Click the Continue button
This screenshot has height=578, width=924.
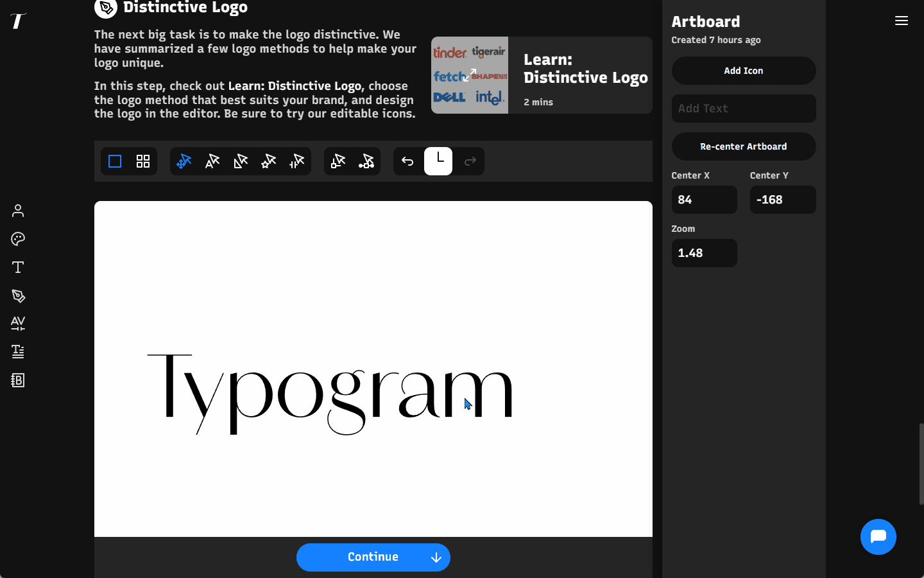373,557
